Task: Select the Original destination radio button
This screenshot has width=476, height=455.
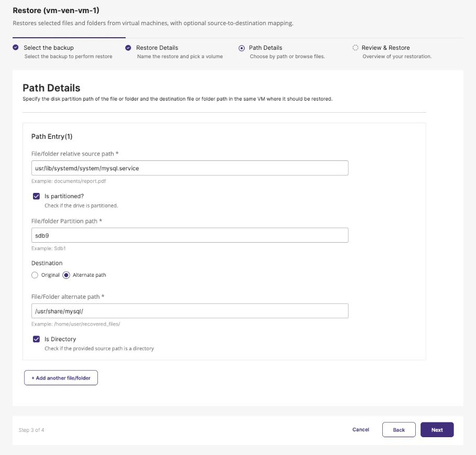Action: pos(35,274)
